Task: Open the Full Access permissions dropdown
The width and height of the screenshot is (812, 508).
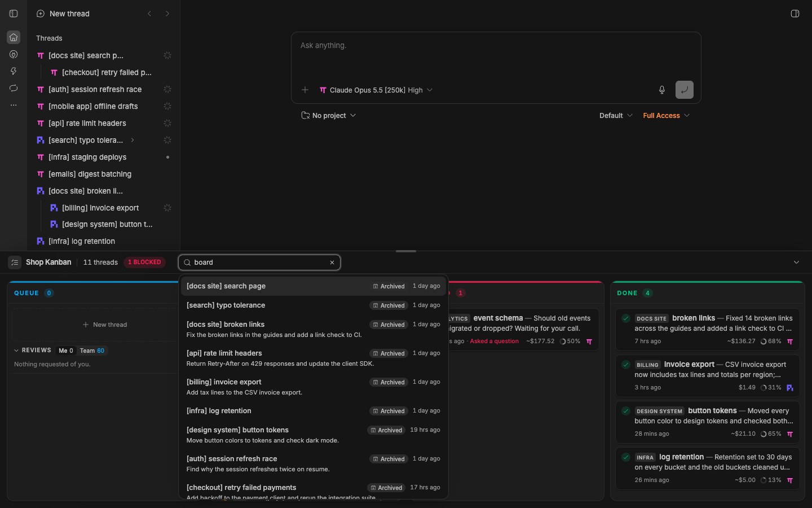Action: pos(667,115)
